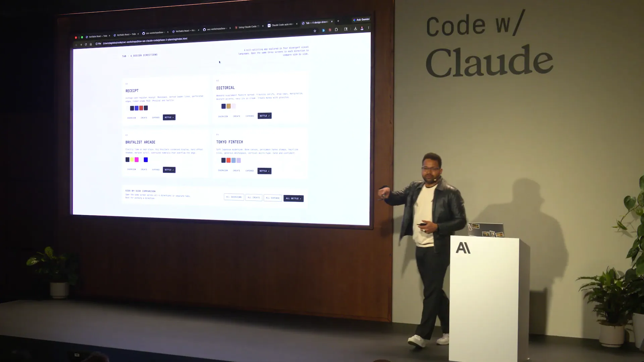The image size is (644, 362).
Task: Bookmark this page with the star icon
Action: 315,31
